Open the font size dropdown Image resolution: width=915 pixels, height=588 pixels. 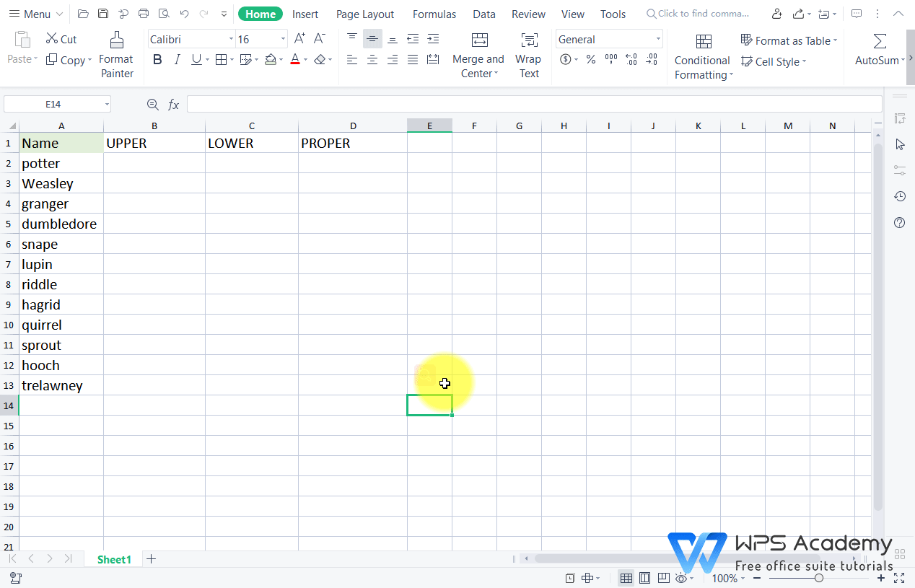[x=281, y=38]
